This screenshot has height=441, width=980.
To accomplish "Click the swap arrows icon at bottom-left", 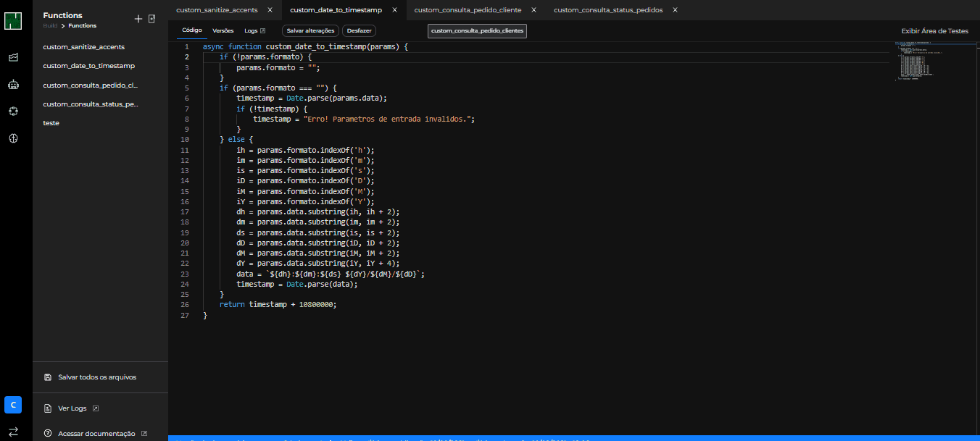I will coord(13,432).
